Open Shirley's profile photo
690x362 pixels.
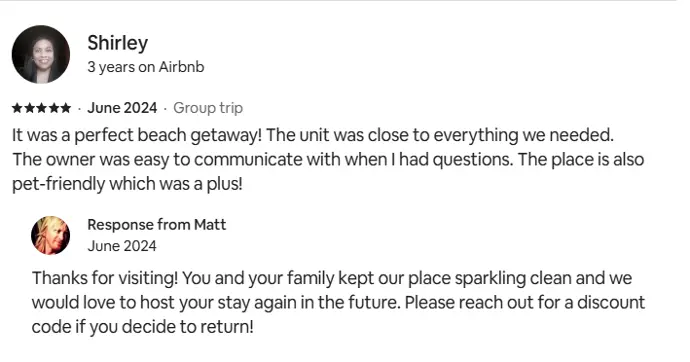pos(40,55)
